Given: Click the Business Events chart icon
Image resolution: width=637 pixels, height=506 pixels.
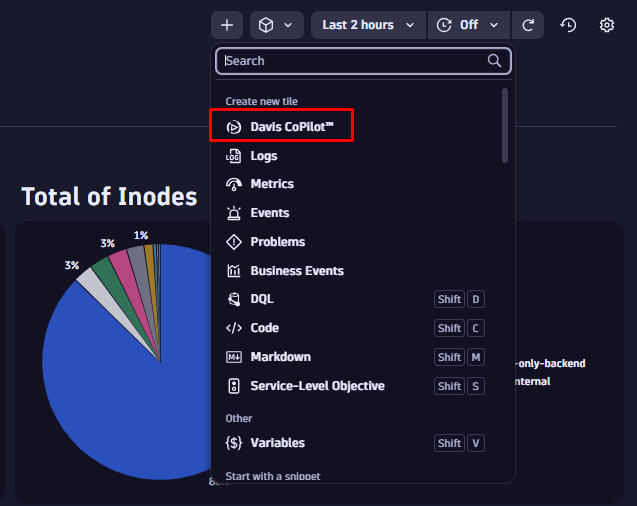Looking at the screenshot, I should pyautogui.click(x=234, y=271).
